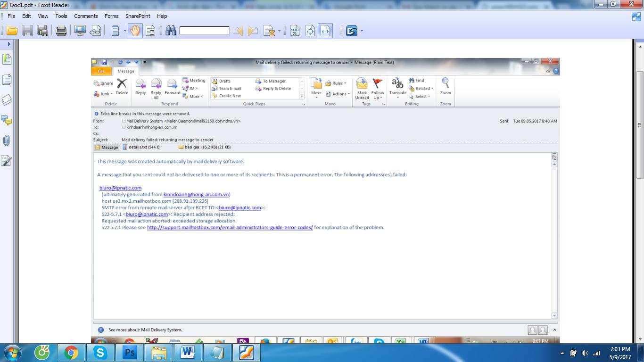Open the Forms menu
Screen dimensions: 644x362
112,16
